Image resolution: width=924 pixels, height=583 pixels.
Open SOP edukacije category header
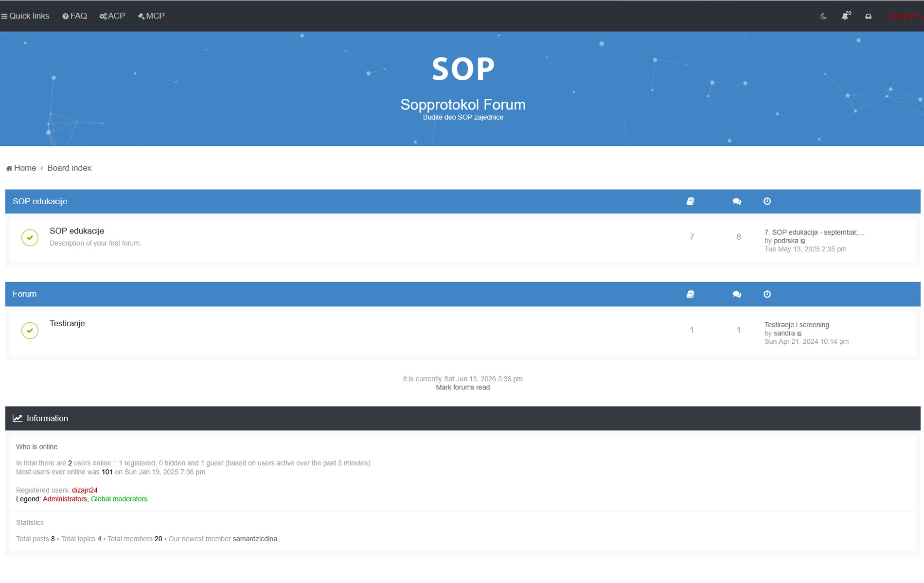click(40, 201)
